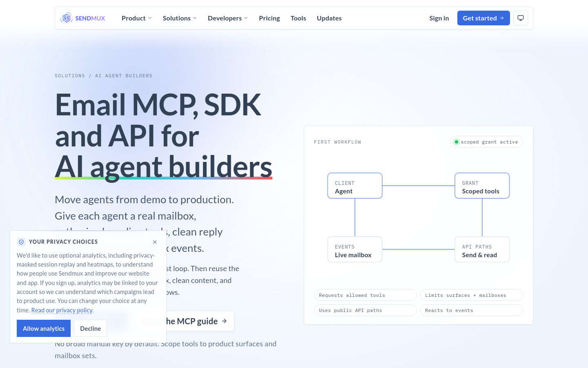Open the Pricing page
The width and height of the screenshot is (588, 368).
269,18
